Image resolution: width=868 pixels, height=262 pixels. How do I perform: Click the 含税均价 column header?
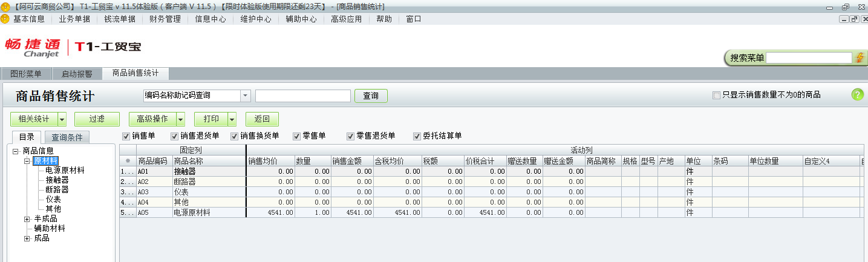(x=397, y=162)
